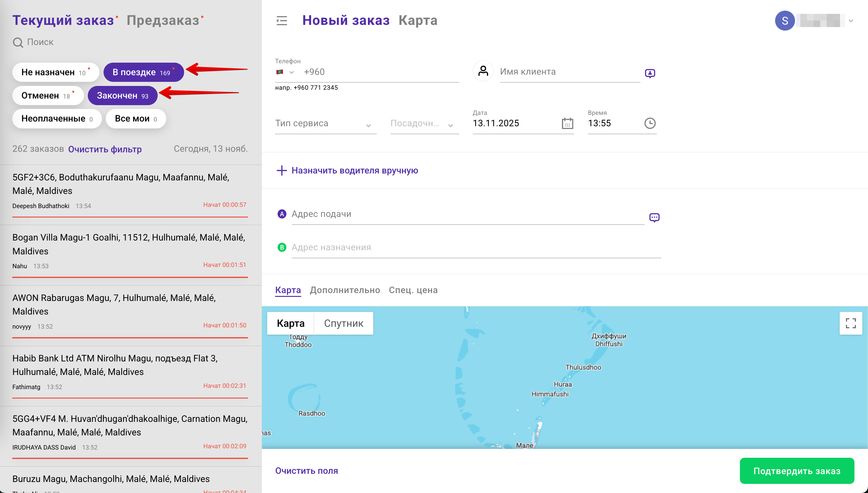Open the calendar date picker icon
868x493 pixels.
567,123
